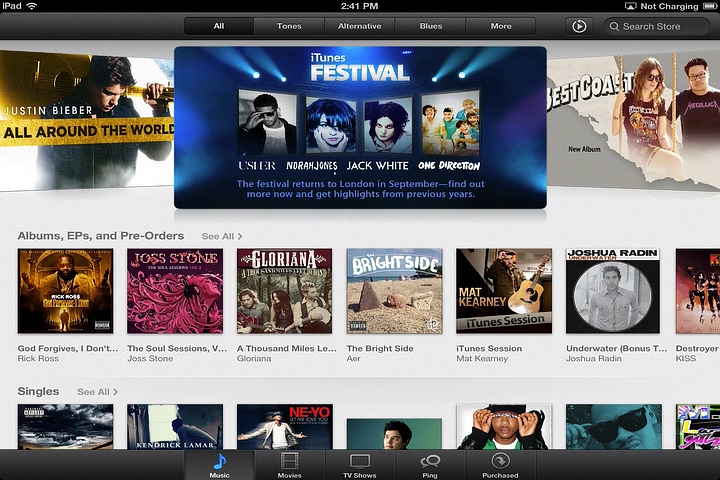Tap the 'iTunes Session' album title
720x480 pixels.
click(x=489, y=349)
